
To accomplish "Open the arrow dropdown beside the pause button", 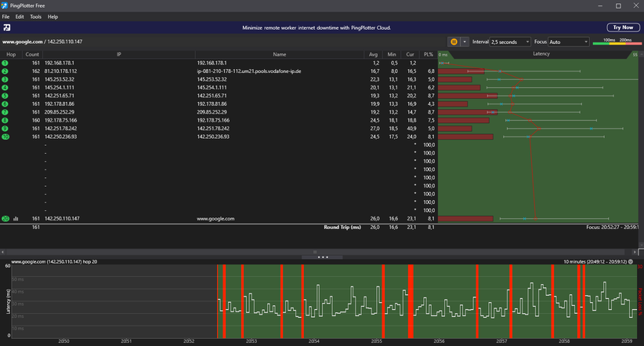I will (x=464, y=42).
